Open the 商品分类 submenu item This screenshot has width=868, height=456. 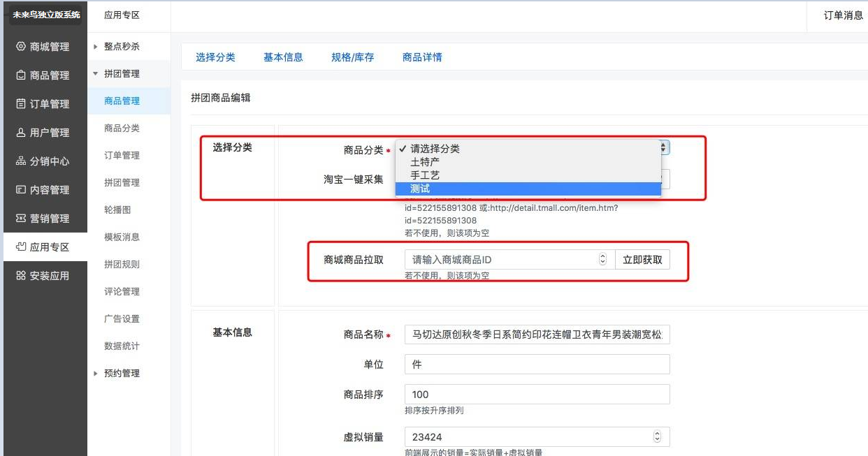click(x=122, y=128)
